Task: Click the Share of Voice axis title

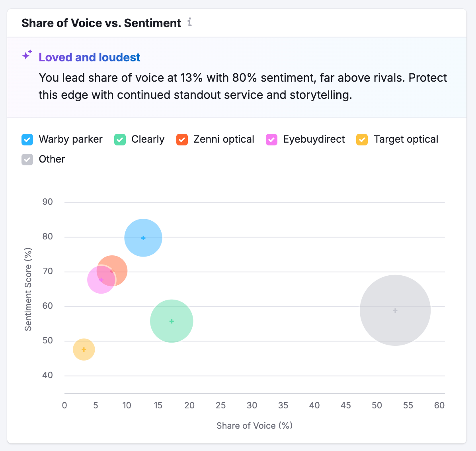Action: click(x=254, y=426)
